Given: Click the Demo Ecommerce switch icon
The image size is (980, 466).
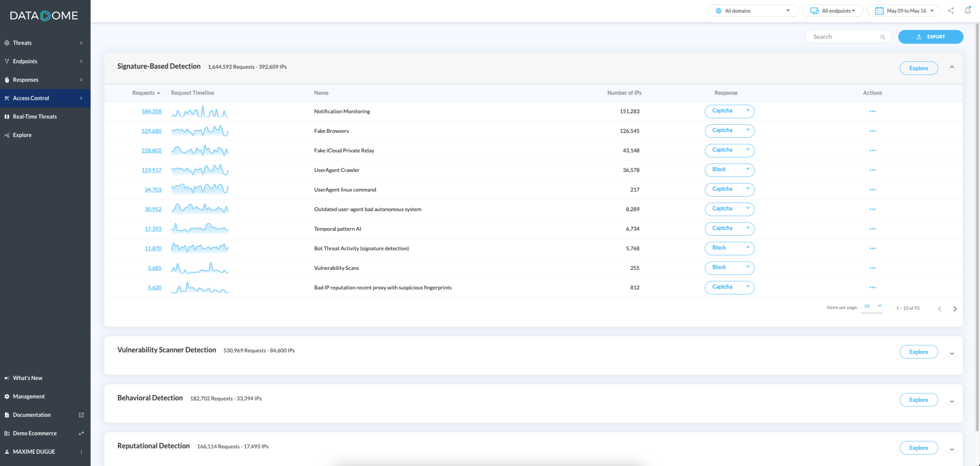Looking at the screenshot, I should (x=81, y=433).
